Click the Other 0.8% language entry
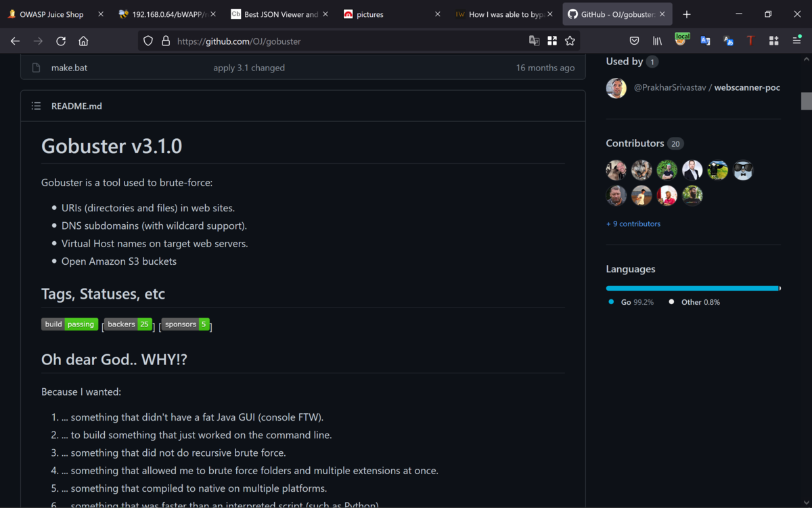 pos(694,302)
